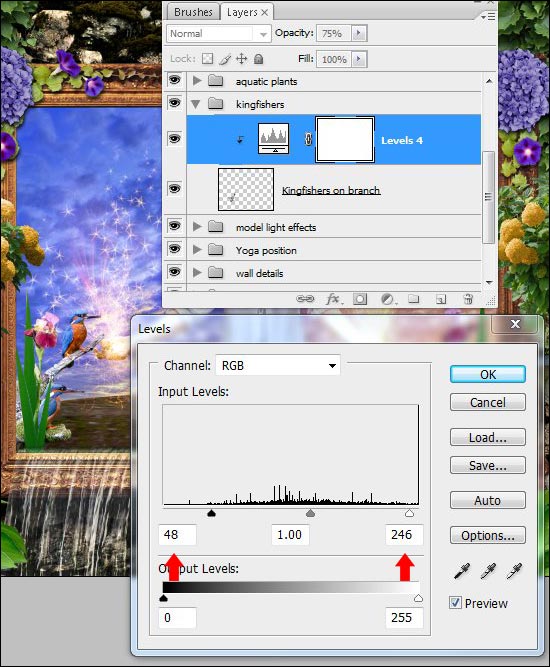This screenshot has width=550, height=667.
Task: Click the output levels field showing 255
Action: coord(404,618)
